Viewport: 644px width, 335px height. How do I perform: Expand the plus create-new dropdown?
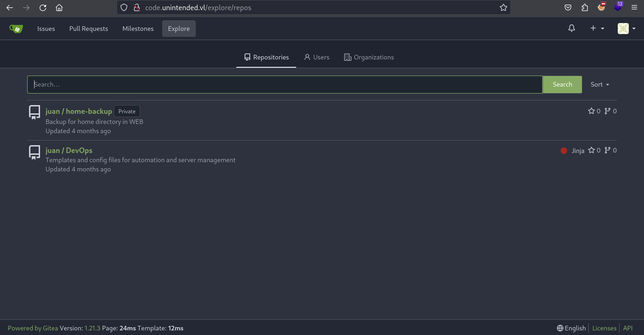[x=597, y=29]
